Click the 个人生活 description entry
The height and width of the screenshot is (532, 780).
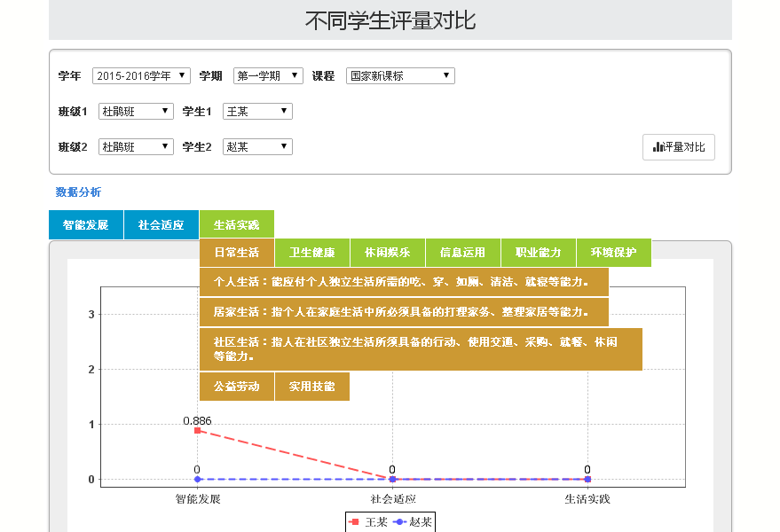pyautogui.click(x=404, y=281)
